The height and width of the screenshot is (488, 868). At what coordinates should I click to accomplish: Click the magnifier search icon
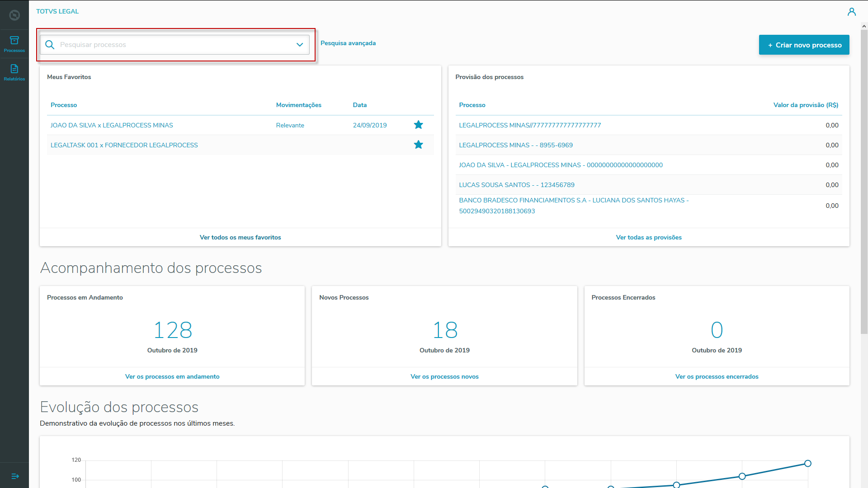coord(50,45)
